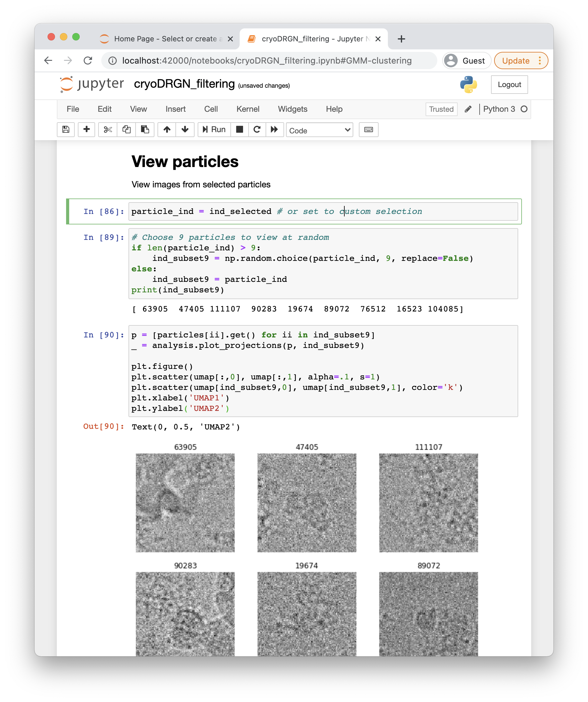Open the Kernel menu
This screenshot has width=588, height=702.
click(247, 109)
